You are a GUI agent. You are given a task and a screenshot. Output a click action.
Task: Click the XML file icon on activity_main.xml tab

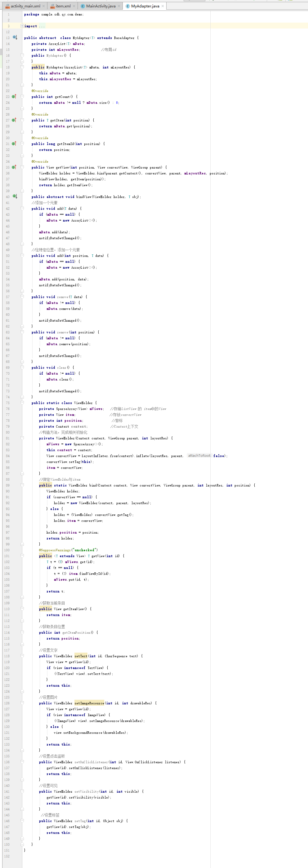[x=7, y=6]
